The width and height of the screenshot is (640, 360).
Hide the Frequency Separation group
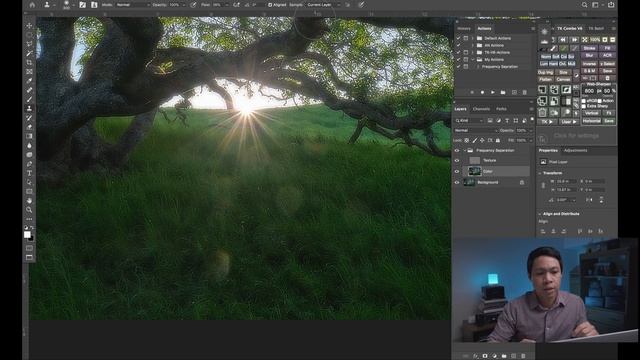point(457,151)
